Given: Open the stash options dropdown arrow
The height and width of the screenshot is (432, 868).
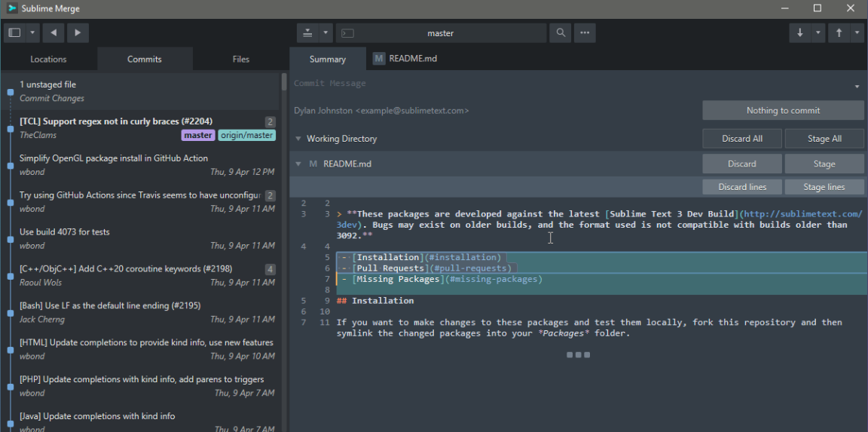Looking at the screenshot, I should tap(325, 33).
